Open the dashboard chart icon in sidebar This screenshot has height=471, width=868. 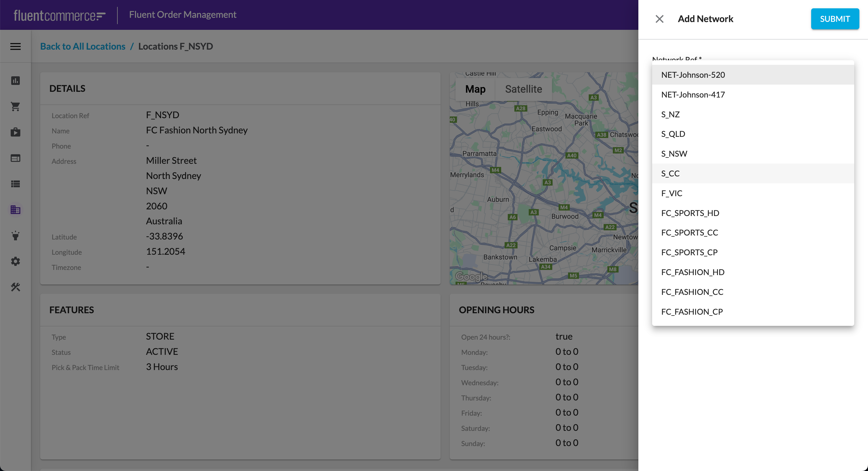point(15,81)
